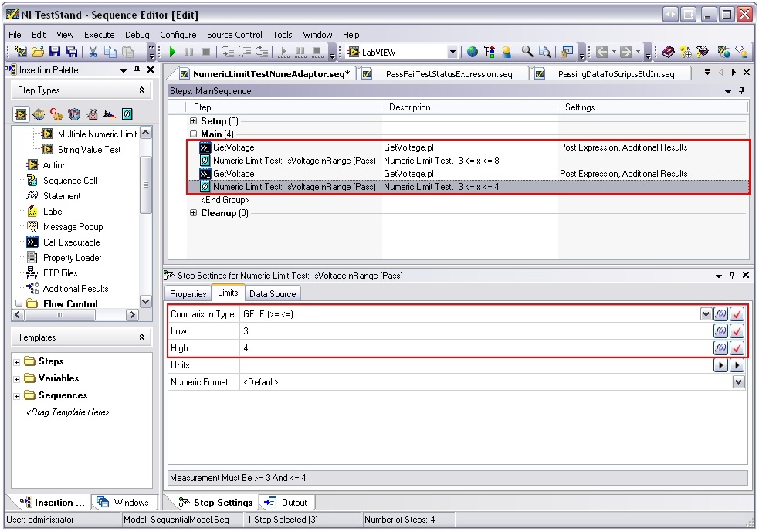
Task: Collapse the Step Types section chevron
Action: (x=142, y=90)
